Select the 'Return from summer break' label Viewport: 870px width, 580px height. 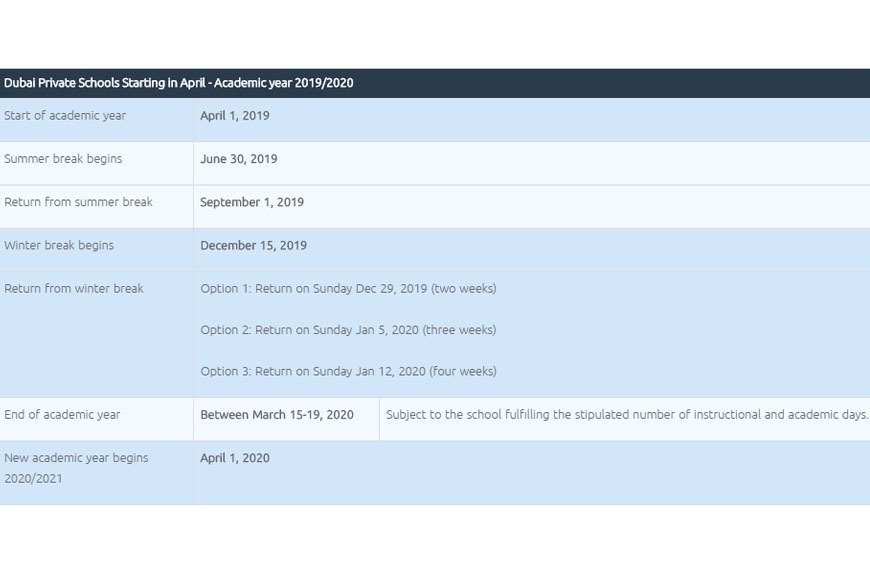tap(78, 202)
